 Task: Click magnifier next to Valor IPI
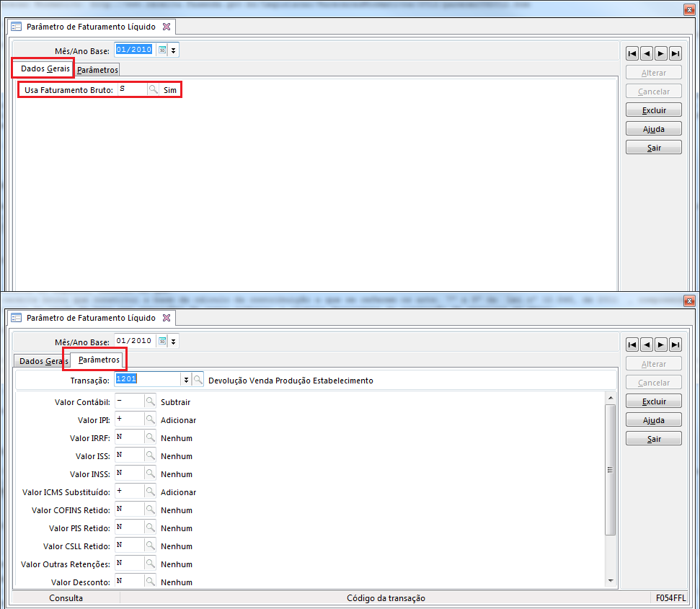click(151, 419)
